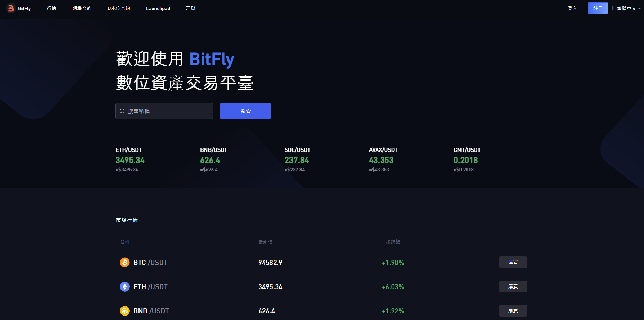Screen dimensions: 644x320
Task: Click the ≈$43.353 value under AVAX/USDT
Action: (x=379, y=170)
